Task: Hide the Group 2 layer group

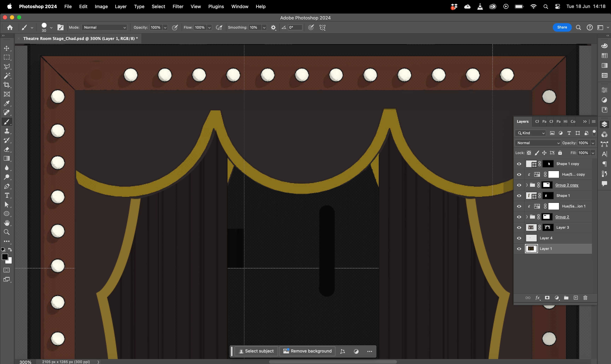Action: [519, 217]
